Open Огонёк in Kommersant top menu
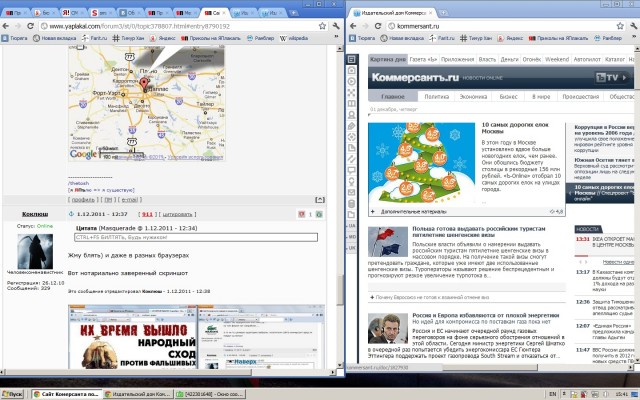Screen dimensions: 640x400 pos(531,59)
